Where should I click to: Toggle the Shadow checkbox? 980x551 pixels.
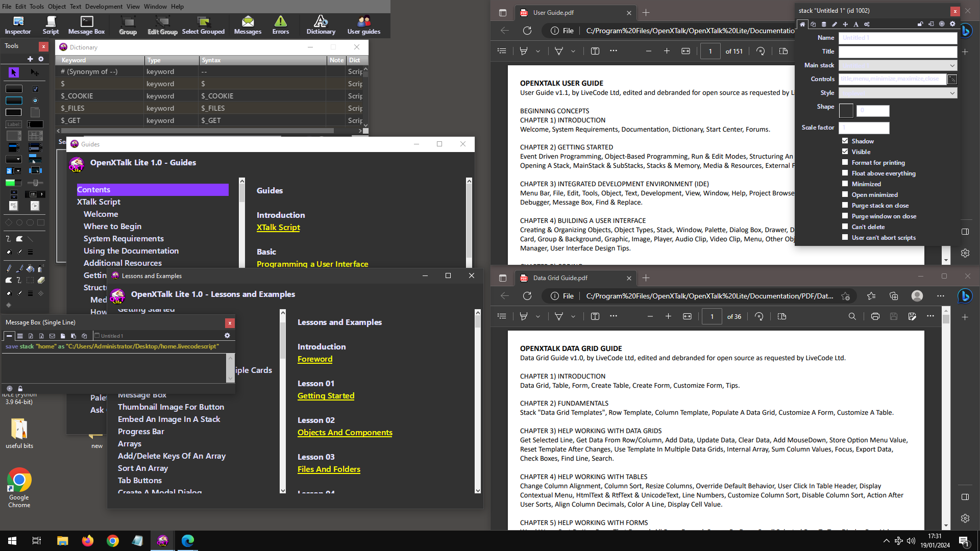point(845,141)
